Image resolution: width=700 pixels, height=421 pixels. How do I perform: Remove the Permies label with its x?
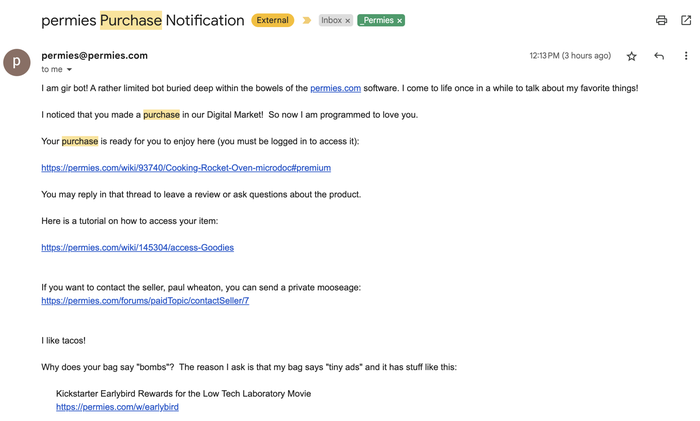click(x=399, y=21)
